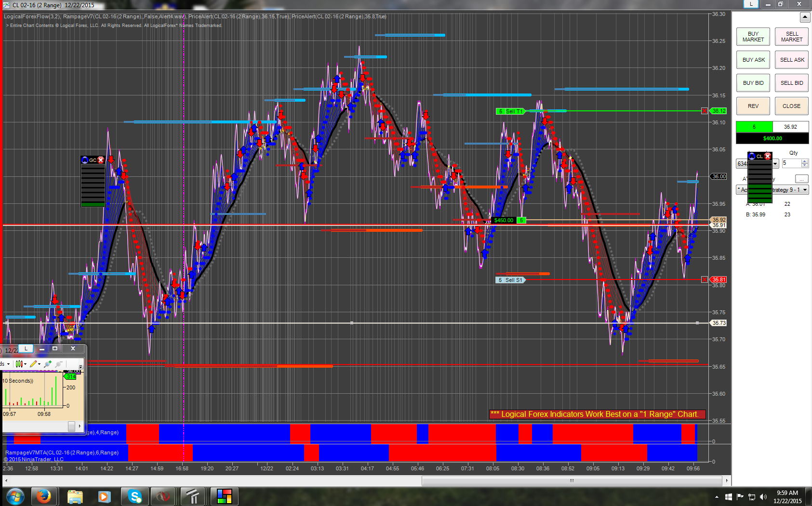Open the Action Center flag icon

(740, 496)
